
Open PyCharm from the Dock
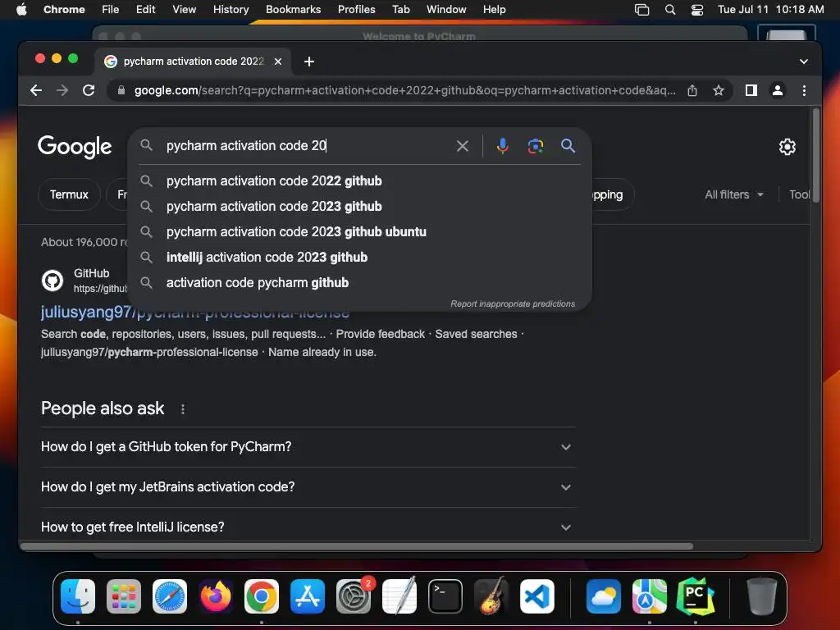click(696, 596)
